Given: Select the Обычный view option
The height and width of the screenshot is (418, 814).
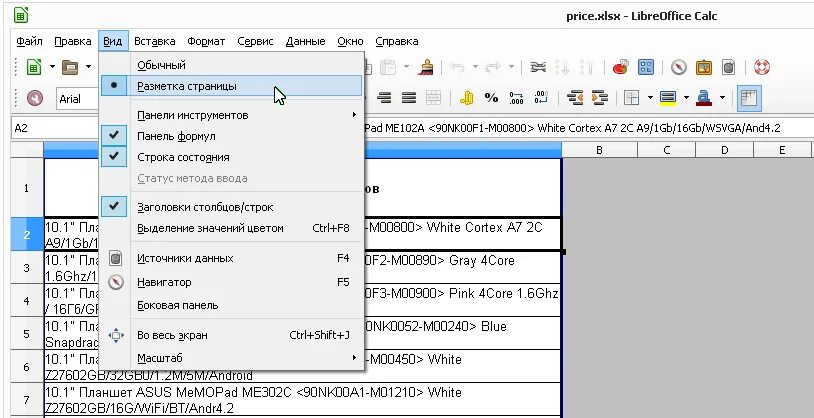Looking at the screenshot, I should pyautogui.click(x=232, y=65).
